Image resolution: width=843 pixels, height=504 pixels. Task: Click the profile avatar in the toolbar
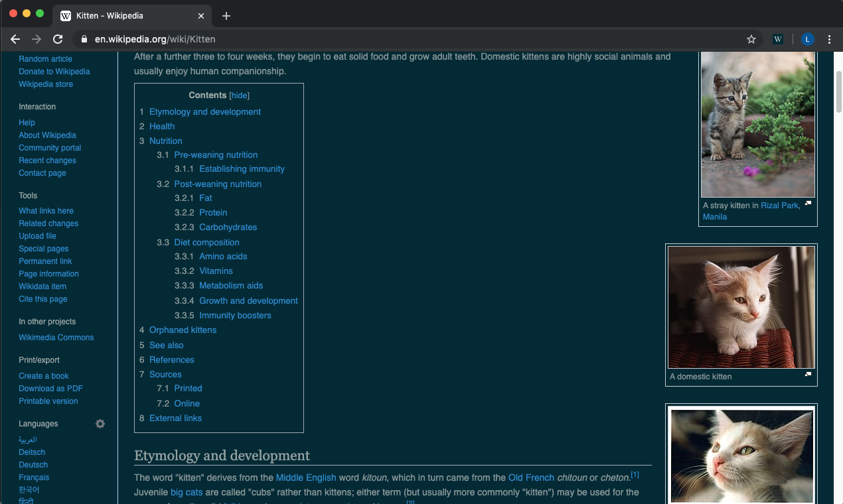click(x=807, y=39)
